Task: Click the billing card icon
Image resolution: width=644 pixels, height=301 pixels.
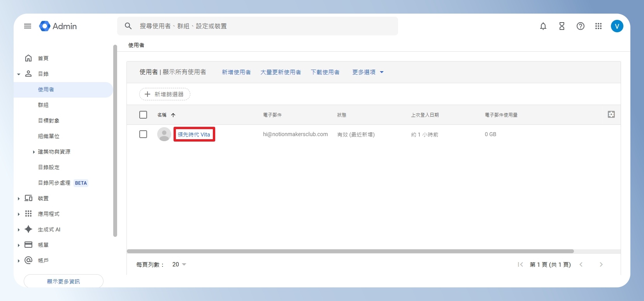Action: click(x=28, y=245)
